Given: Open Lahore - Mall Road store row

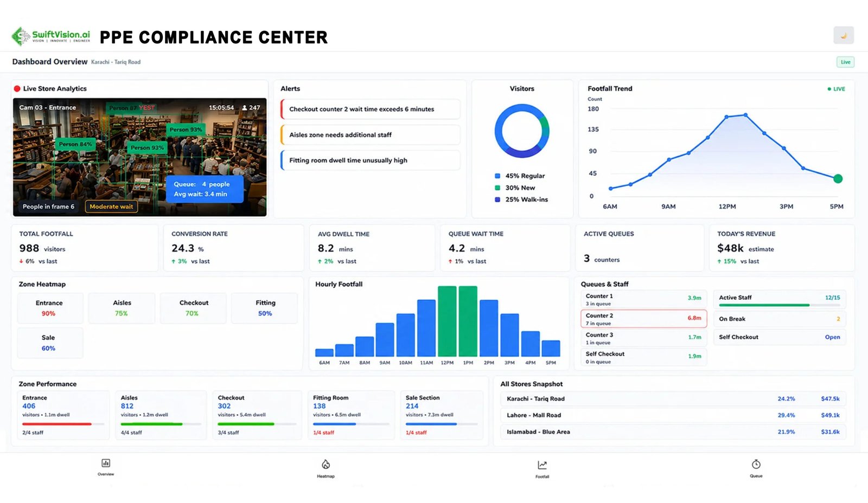Looking at the screenshot, I should [x=673, y=415].
